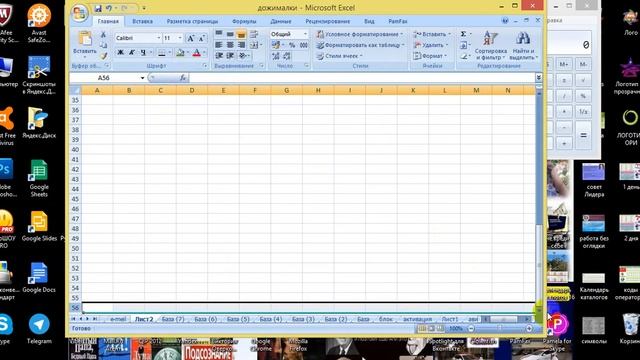This screenshot has width=640, height=360.
Task: Decrease indent in Alignment group
Action: click(219, 56)
